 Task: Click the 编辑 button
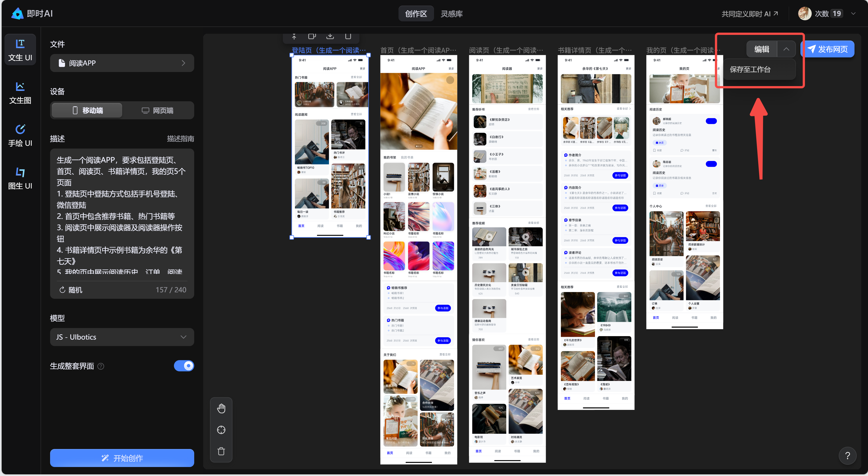pyautogui.click(x=762, y=49)
